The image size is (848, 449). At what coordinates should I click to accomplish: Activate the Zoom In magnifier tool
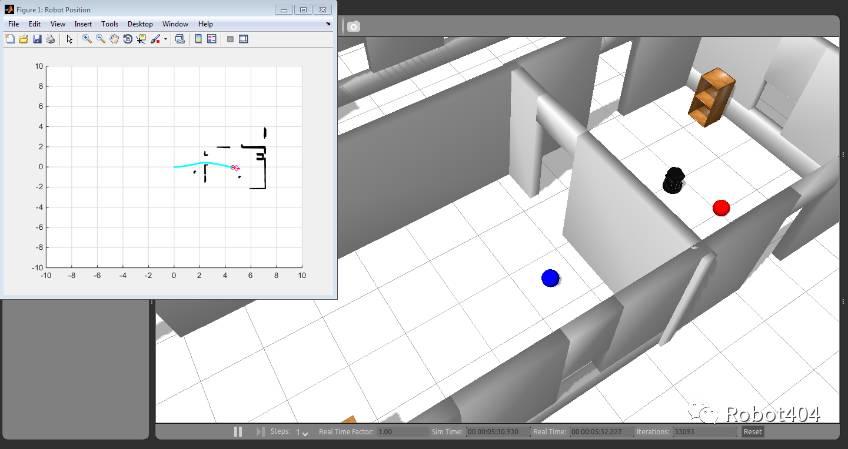tap(87, 39)
